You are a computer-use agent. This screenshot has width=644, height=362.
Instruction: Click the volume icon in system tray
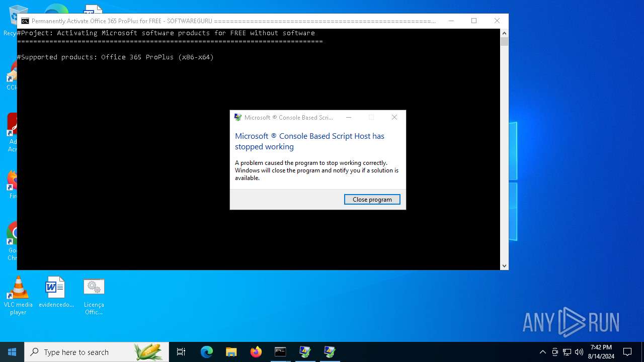click(579, 352)
